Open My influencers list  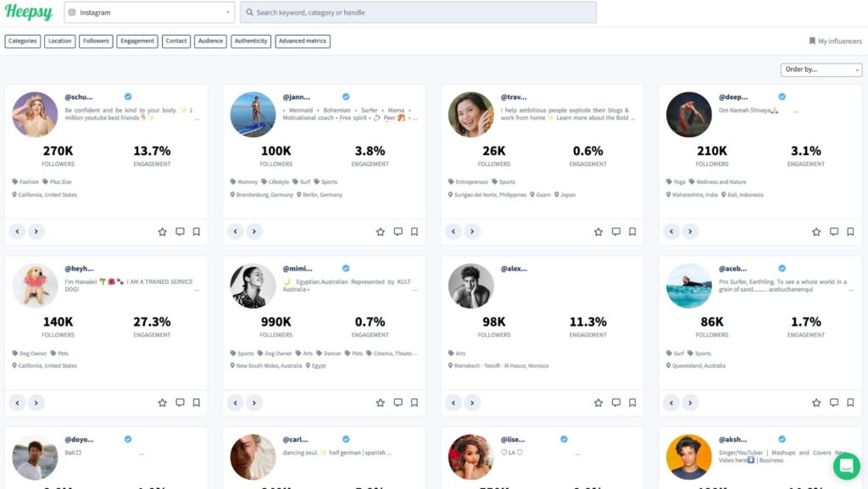tap(835, 41)
